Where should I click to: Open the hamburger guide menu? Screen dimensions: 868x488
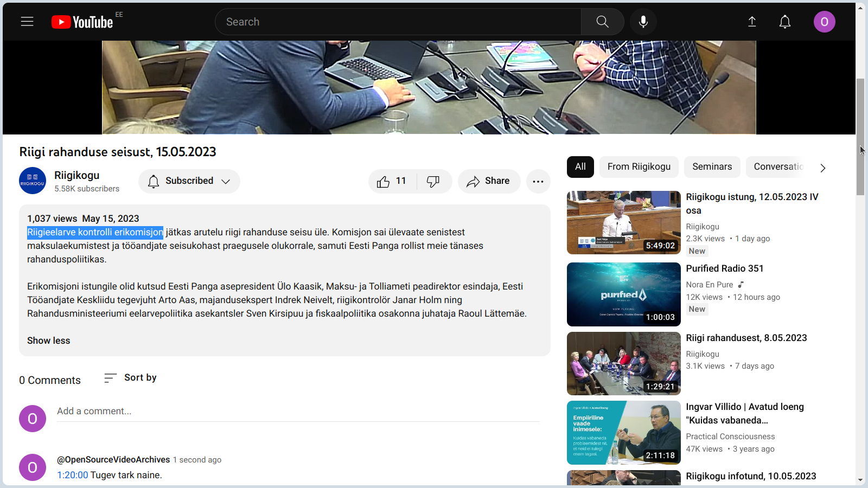(x=27, y=22)
